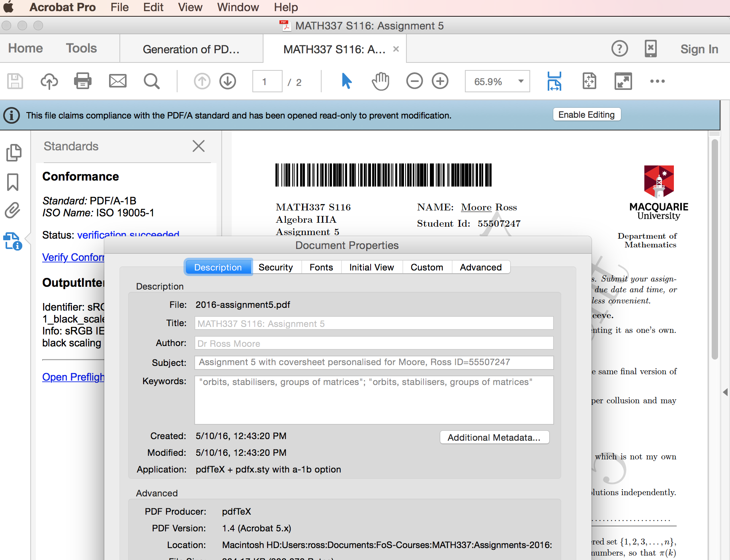Toggle full screen mode icon
The image size is (730, 560).
(x=623, y=81)
